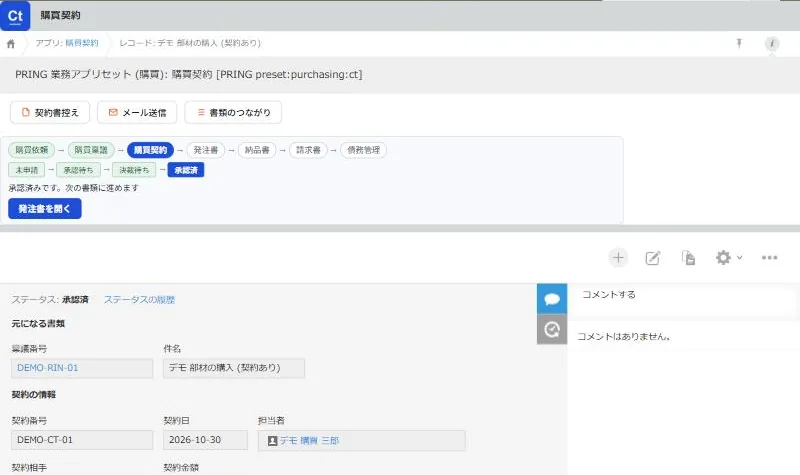Select the 請求書 step in the flow
Viewport: 800px width, 475px height.
pos(308,150)
